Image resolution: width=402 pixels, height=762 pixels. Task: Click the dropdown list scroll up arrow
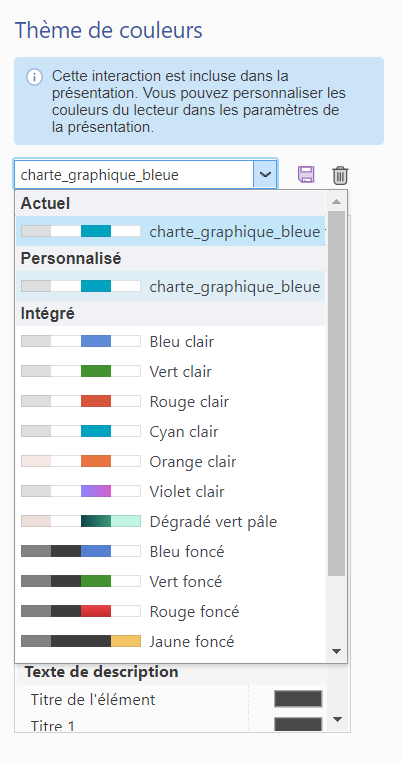(336, 201)
